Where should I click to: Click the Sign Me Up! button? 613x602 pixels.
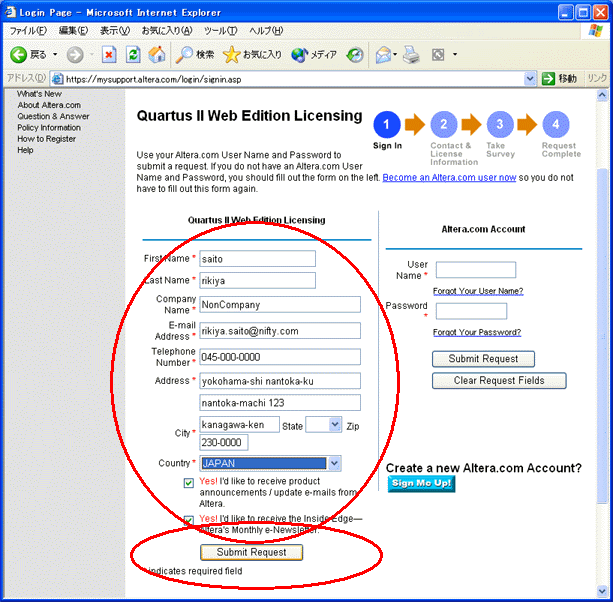(x=421, y=484)
